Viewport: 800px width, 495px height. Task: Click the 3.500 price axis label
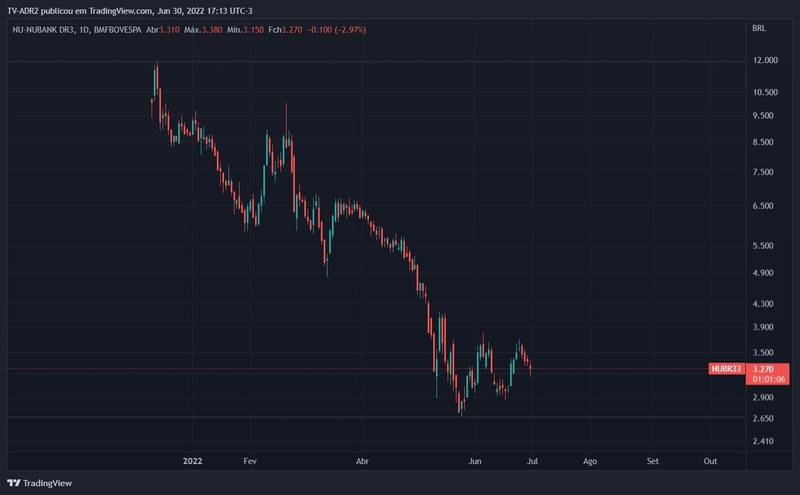[763, 353]
